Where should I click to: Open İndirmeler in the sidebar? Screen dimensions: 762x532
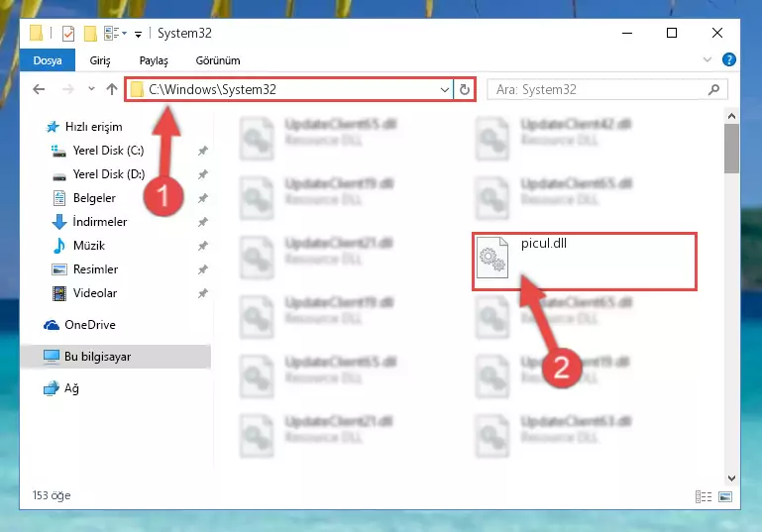pos(100,222)
